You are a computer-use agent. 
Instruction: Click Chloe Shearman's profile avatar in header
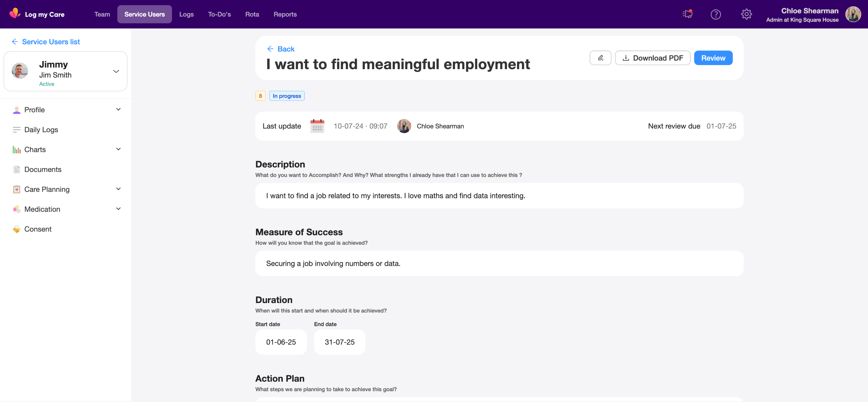point(853,14)
